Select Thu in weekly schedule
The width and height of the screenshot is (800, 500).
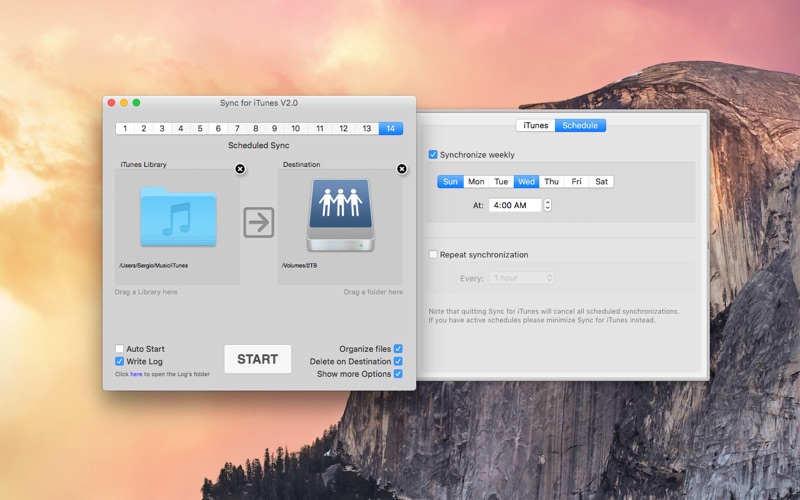pyautogui.click(x=552, y=182)
